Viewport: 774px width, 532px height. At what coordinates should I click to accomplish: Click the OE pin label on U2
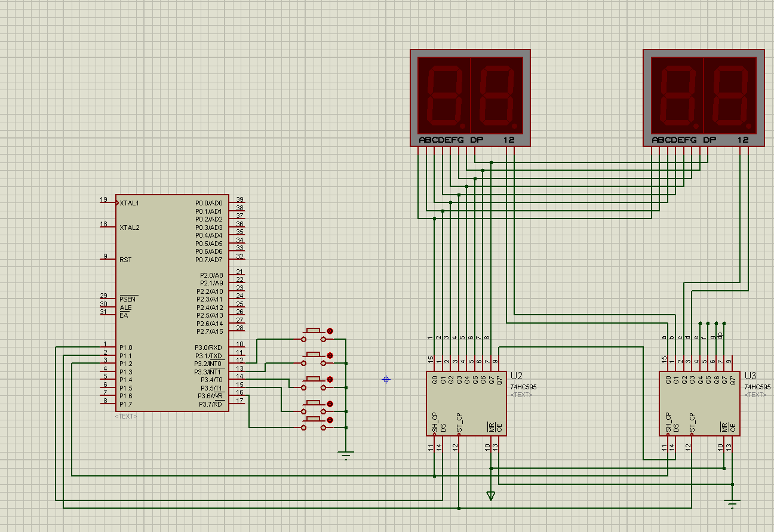pyautogui.click(x=499, y=428)
